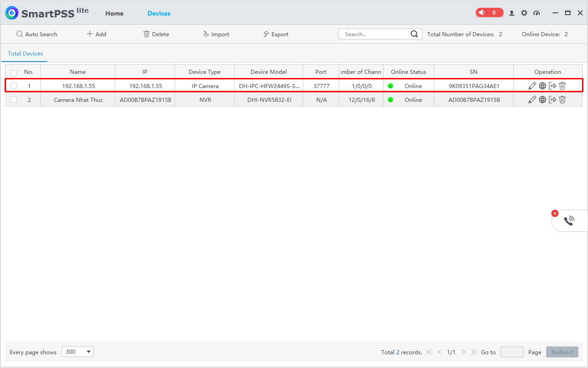This screenshot has width=588, height=368.
Task: Click the Redirect button
Action: [562, 352]
